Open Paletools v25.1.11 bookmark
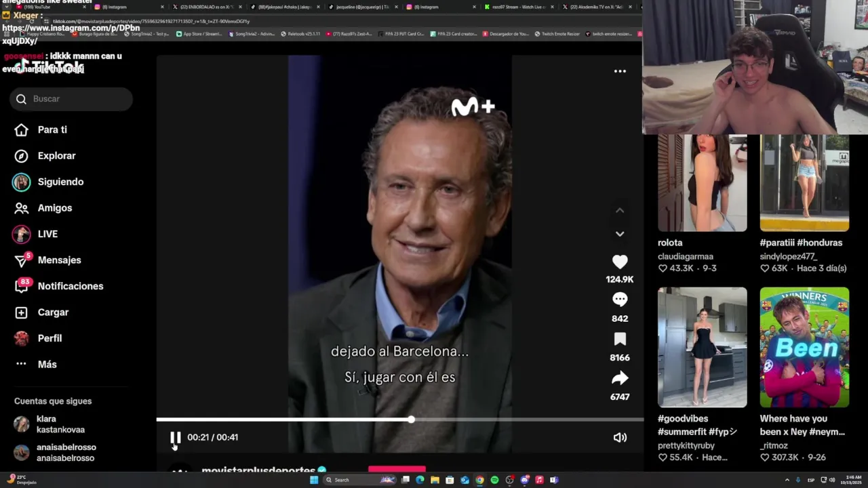 pyautogui.click(x=300, y=34)
